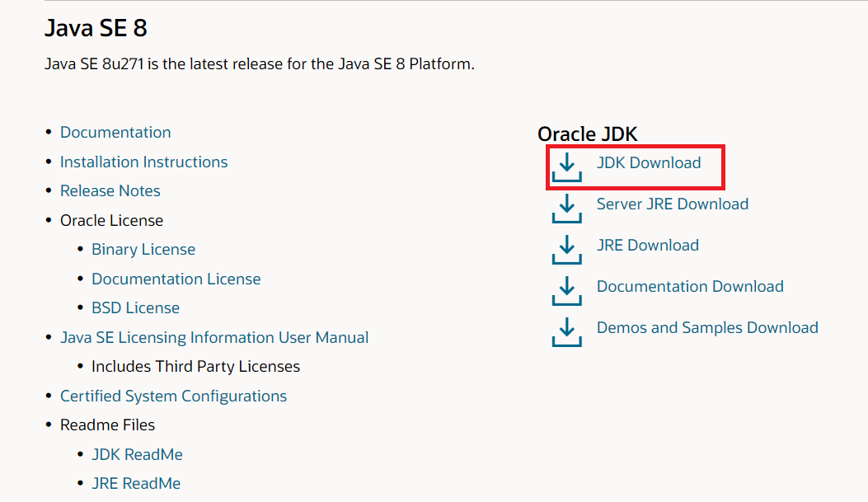This screenshot has width=868, height=502.
Task: Click the Includes Third Party Licenses text
Action: click(196, 366)
